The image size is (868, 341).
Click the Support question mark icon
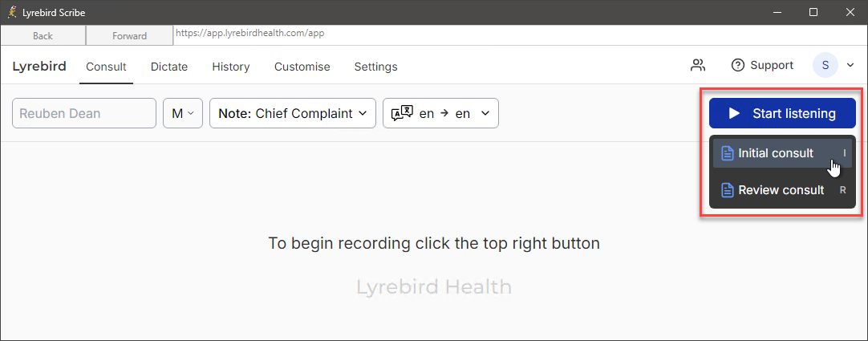click(738, 65)
